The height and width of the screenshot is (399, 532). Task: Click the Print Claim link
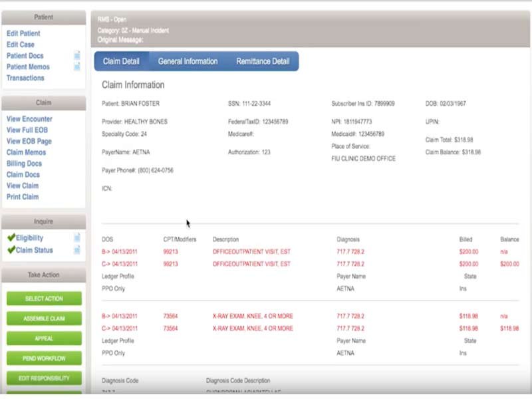[23, 197]
